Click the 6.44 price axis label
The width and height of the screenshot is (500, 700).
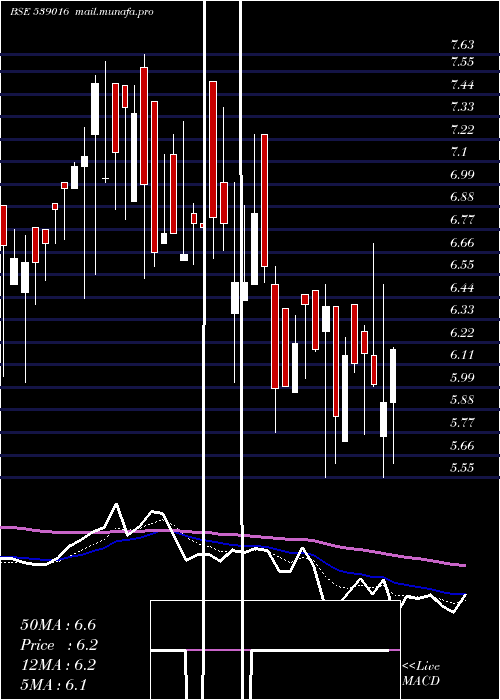pos(462,288)
